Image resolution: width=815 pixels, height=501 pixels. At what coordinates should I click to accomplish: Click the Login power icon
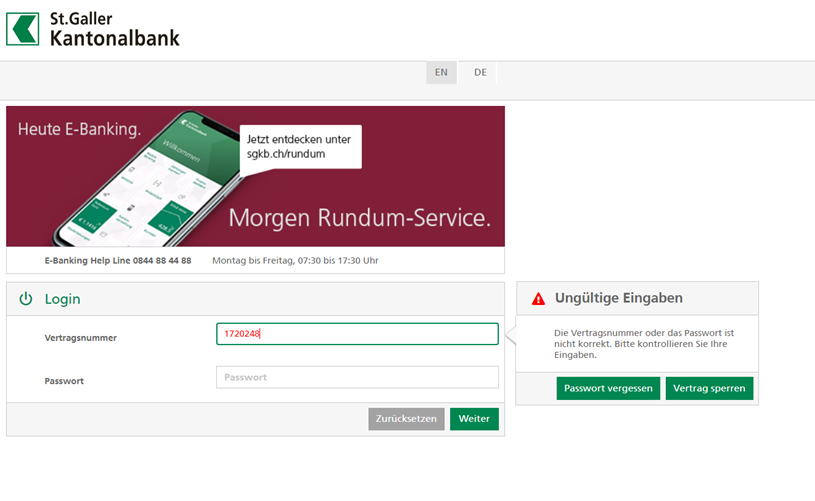tap(25, 299)
